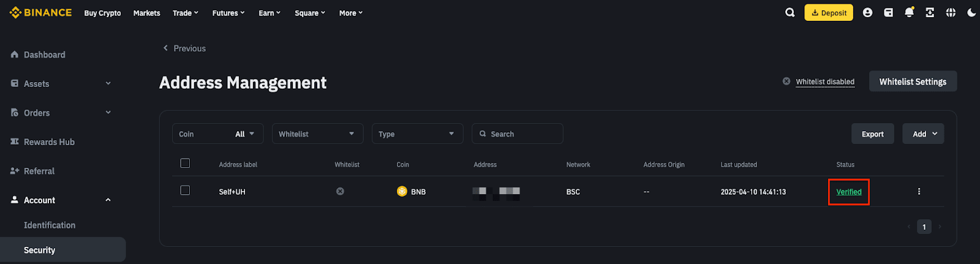Click the search magnifier icon in header
The width and height of the screenshot is (980, 264).
(790, 12)
